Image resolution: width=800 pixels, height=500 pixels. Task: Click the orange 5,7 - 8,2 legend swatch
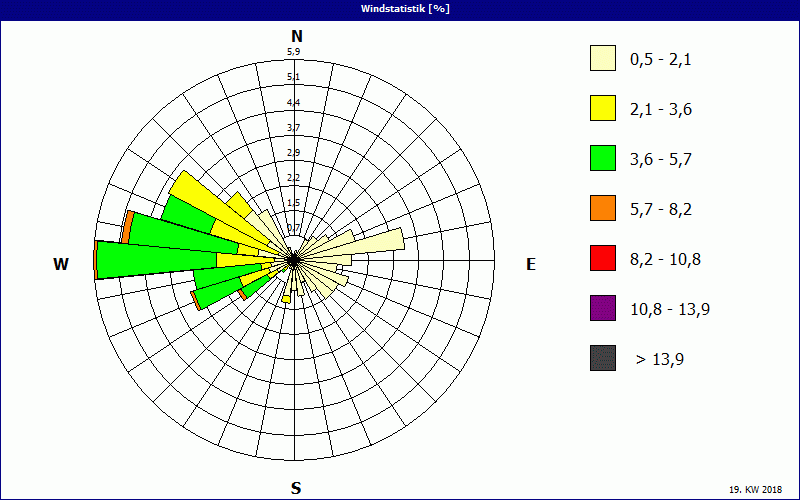click(x=603, y=208)
